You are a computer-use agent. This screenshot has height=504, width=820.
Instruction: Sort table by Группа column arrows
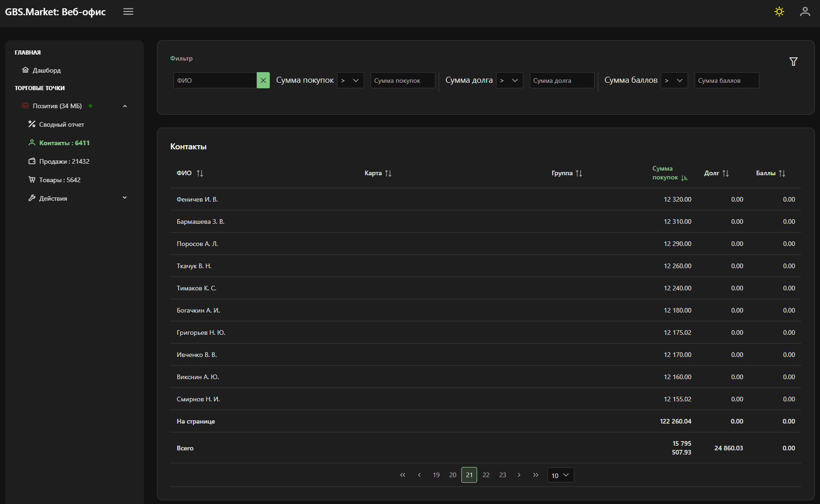pyautogui.click(x=579, y=173)
